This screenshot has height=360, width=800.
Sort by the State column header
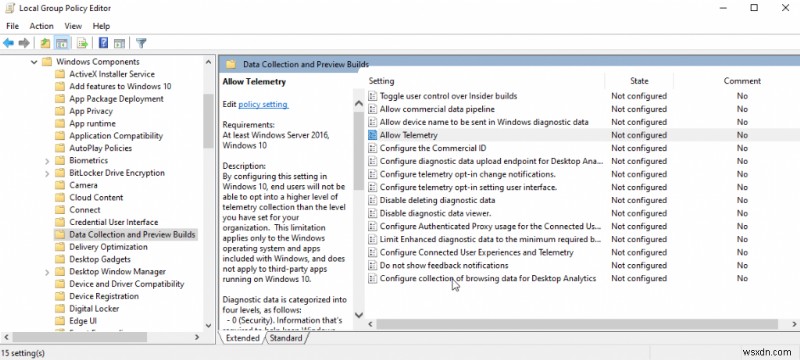point(639,81)
